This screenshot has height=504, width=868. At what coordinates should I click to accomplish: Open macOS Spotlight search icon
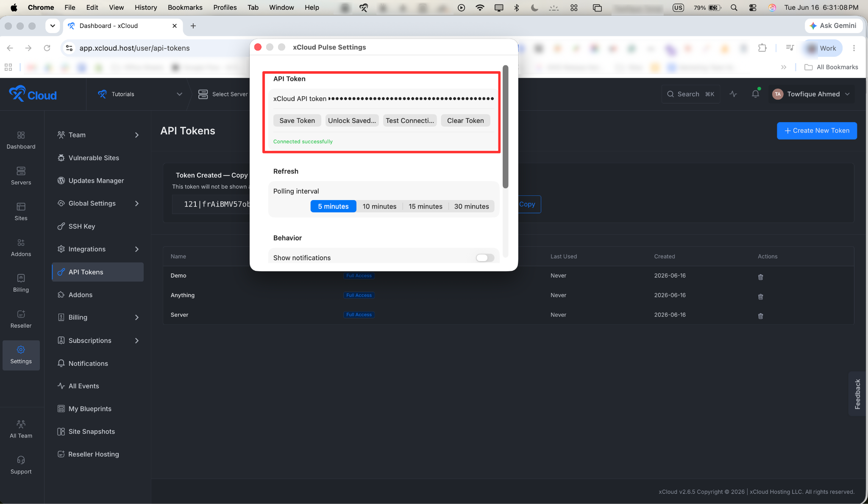pos(734,8)
